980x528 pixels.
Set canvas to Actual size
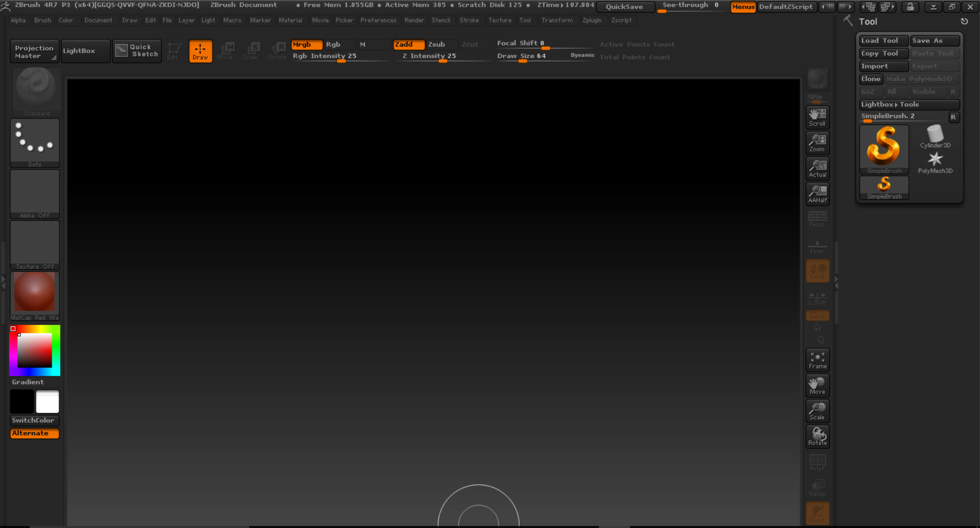[x=817, y=168]
